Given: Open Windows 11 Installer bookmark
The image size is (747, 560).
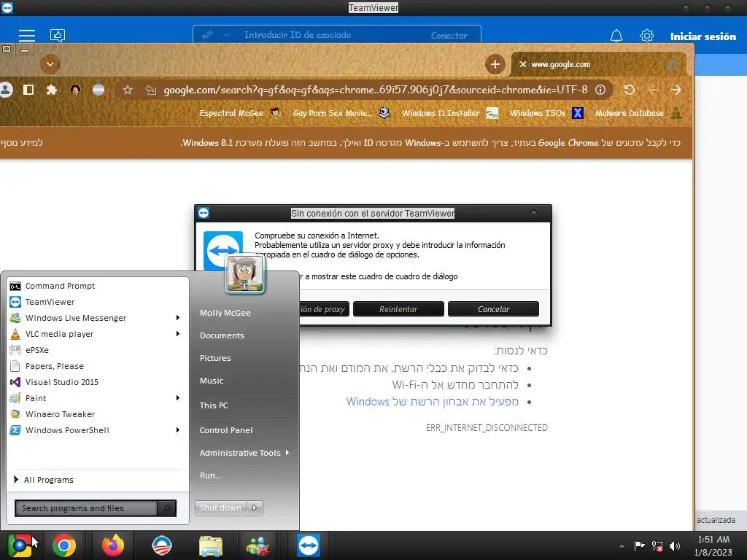Looking at the screenshot, I should point(449,113).
